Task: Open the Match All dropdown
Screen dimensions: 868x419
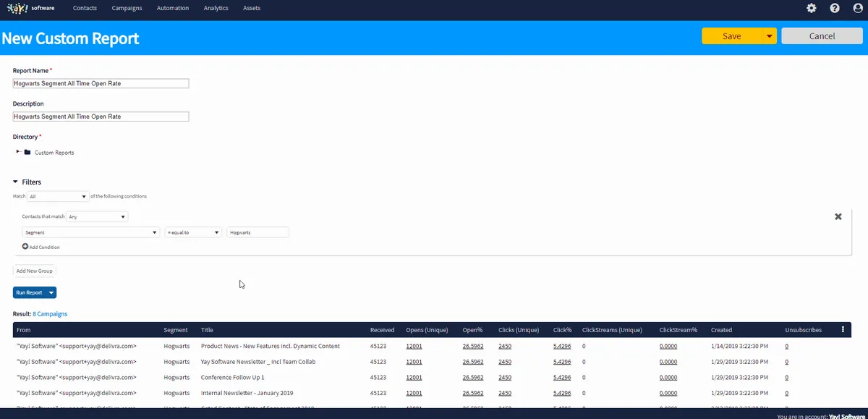Action: tap(58, 196)
